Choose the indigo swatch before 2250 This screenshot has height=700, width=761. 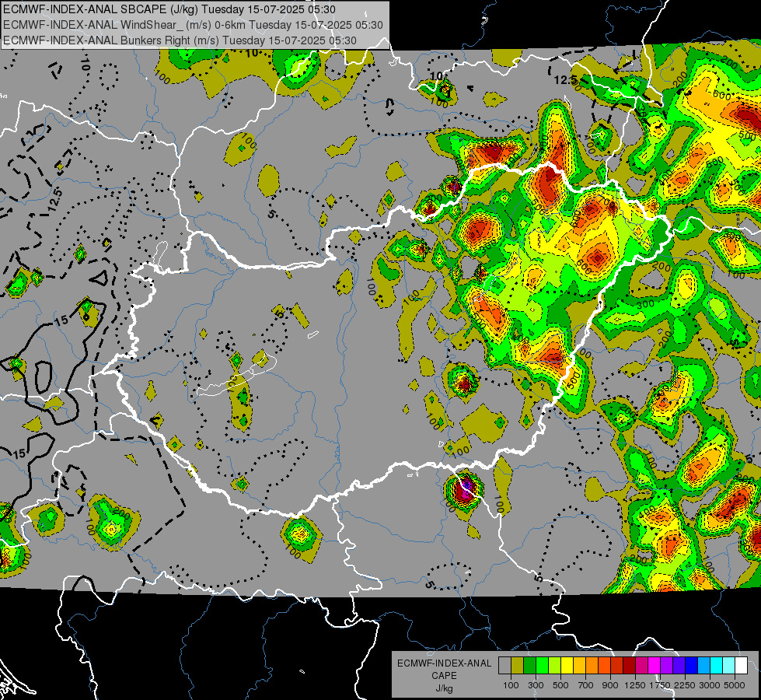679,666
